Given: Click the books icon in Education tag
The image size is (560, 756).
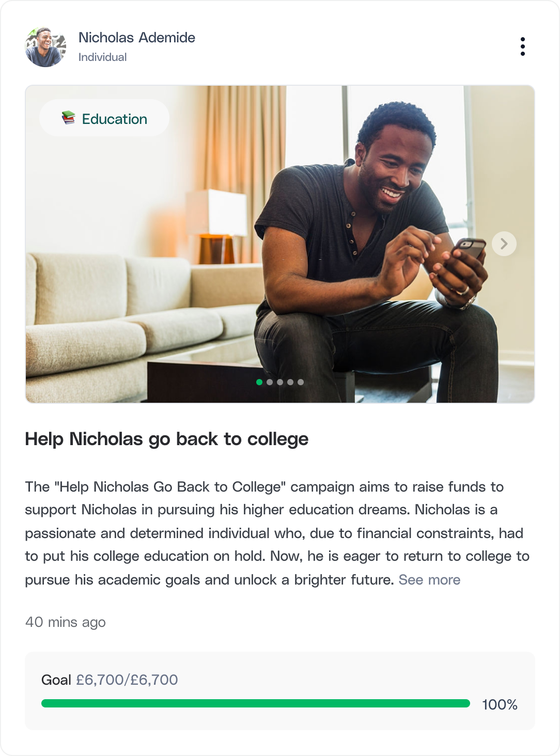Looking at the screenshot, I should pos(68,118).
